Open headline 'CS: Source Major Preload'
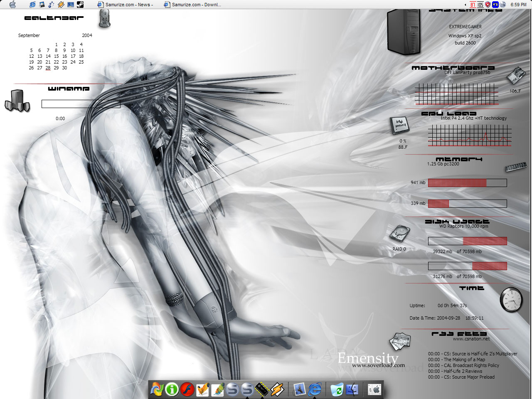This screenshot has width=532, height=399. [x=461, y=377]
